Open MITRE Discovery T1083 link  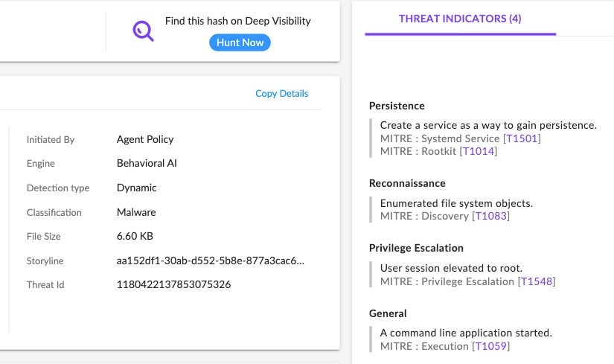(491, 216)
